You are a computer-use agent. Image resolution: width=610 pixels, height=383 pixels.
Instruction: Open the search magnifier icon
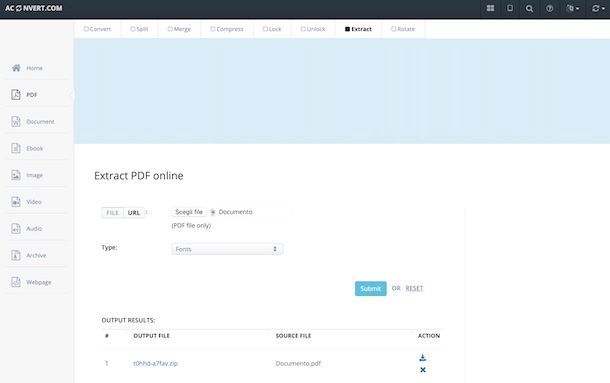[x=529, y=8]
